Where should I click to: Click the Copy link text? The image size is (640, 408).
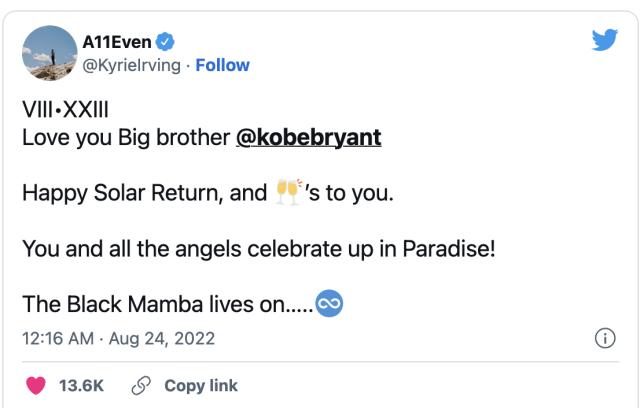(200, 385)
